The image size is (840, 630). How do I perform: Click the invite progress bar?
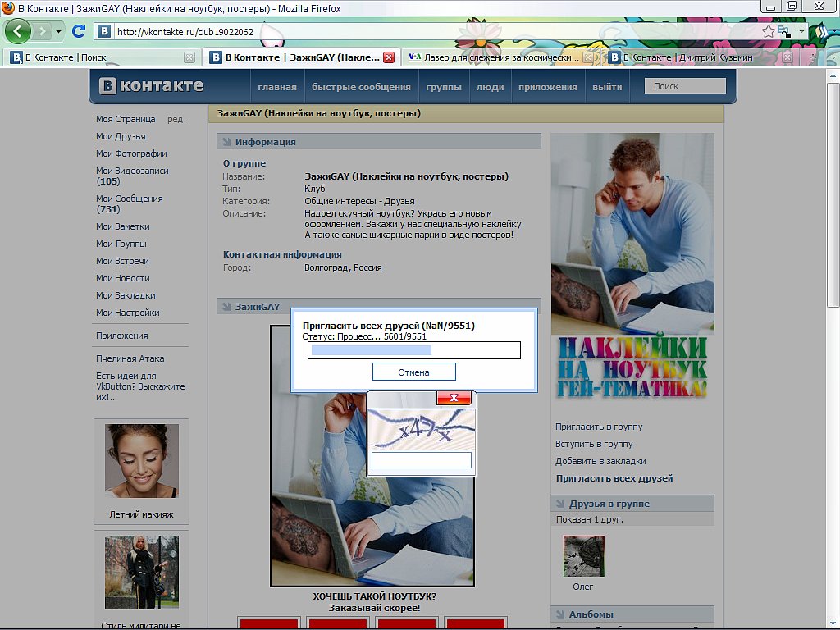click(x=413, y=350)
